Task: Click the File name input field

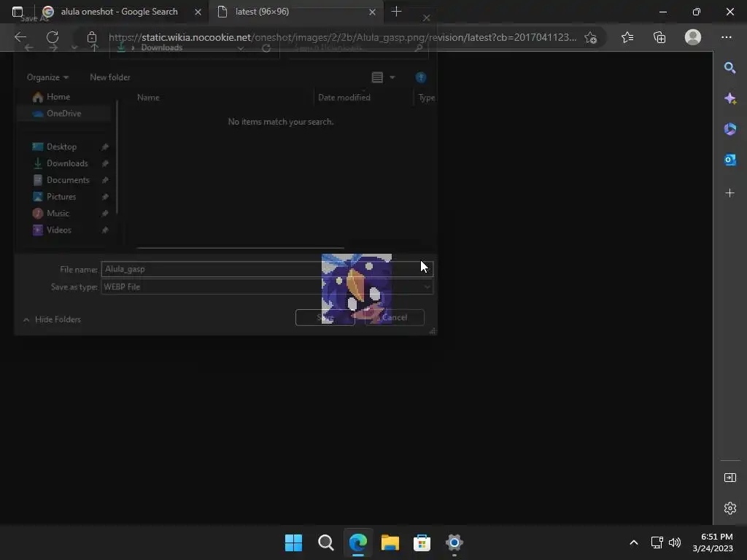Action: pyautogui.click(x=267, y=269)
